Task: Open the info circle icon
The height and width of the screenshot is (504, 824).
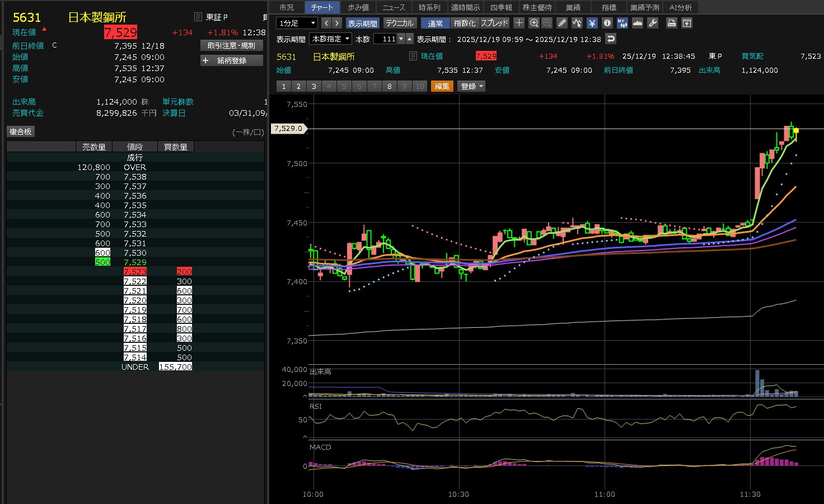Action: (x=607, y=23)
